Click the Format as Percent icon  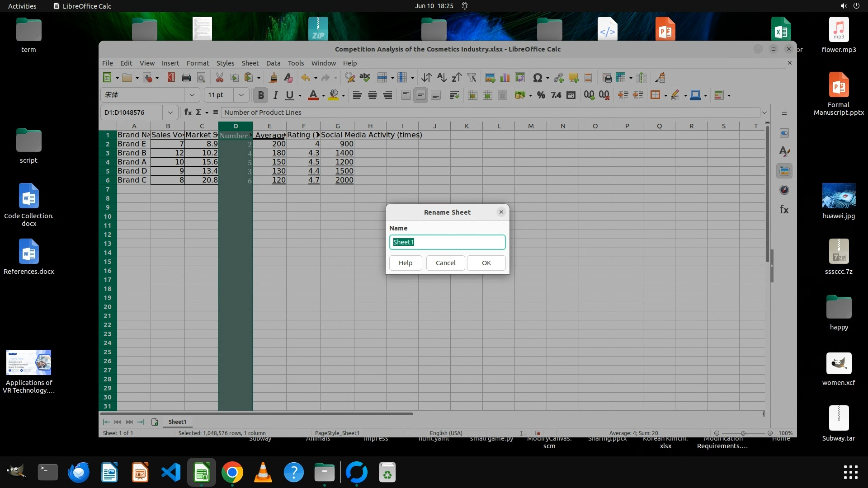pyautogui.click(x=541, y=95)
